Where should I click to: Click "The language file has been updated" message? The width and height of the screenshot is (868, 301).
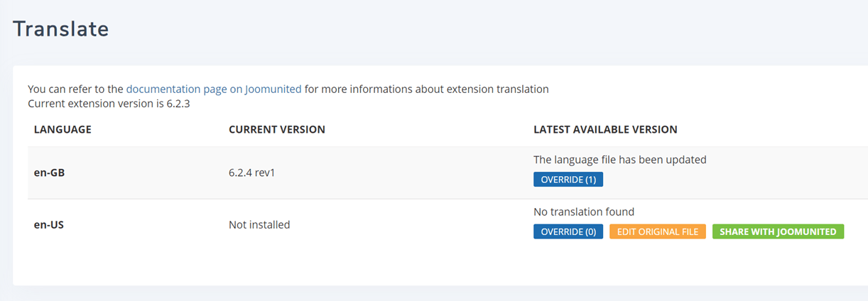tap(619, 160)
